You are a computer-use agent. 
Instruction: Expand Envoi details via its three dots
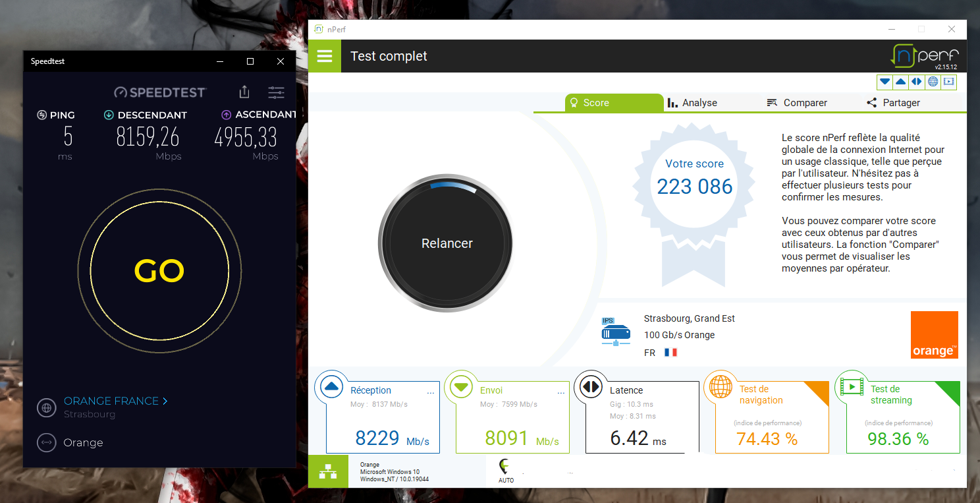pyautogui.click(x=561, y=393)
